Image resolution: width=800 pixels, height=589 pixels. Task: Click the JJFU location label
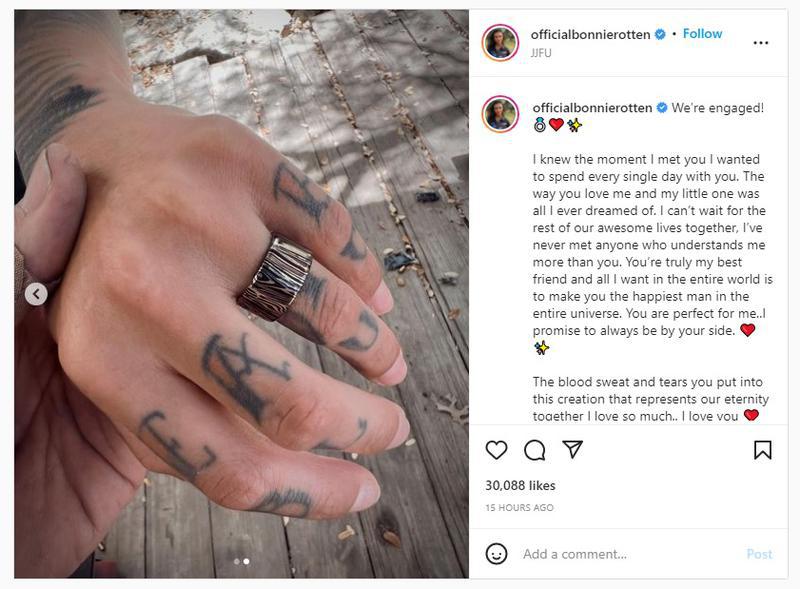pos(541,53)
